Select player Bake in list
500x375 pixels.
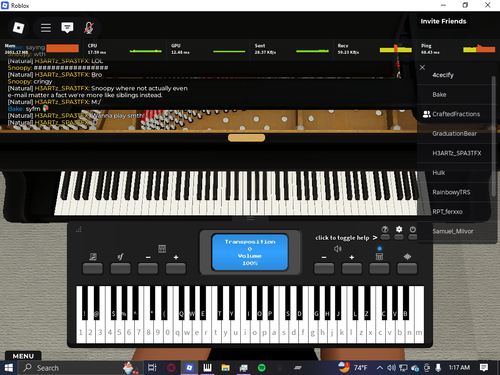pyautogui.click(x=455, y=95)
